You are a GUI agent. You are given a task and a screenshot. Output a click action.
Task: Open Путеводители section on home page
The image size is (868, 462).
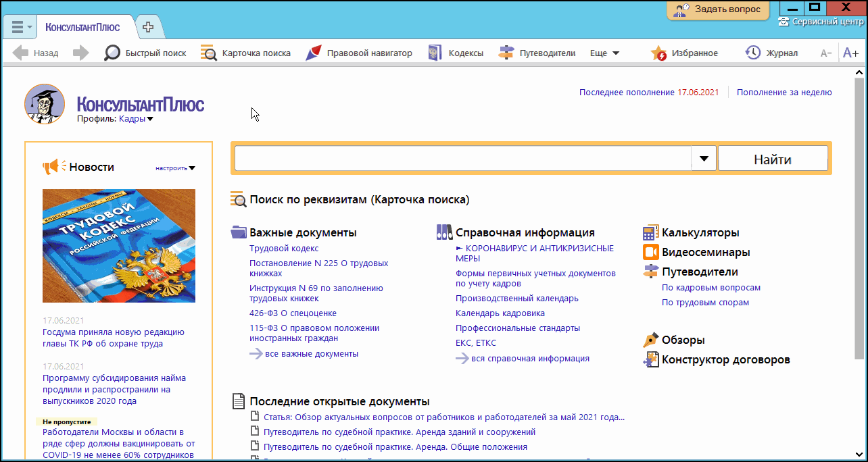point(700,272)
